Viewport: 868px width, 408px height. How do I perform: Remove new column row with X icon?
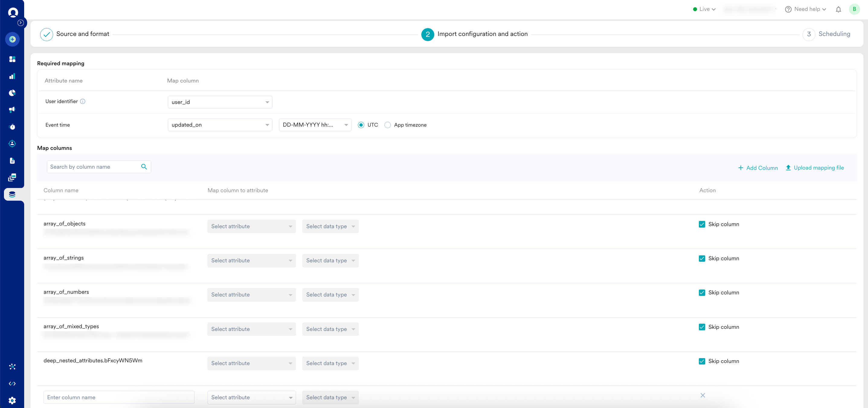click(x=702, y=395)
